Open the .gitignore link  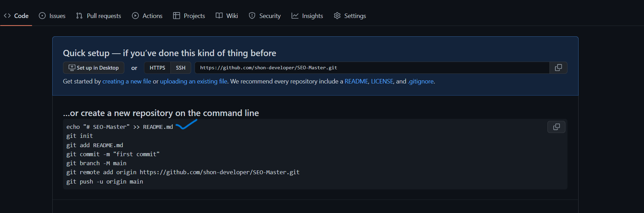(x=421, y=81)
